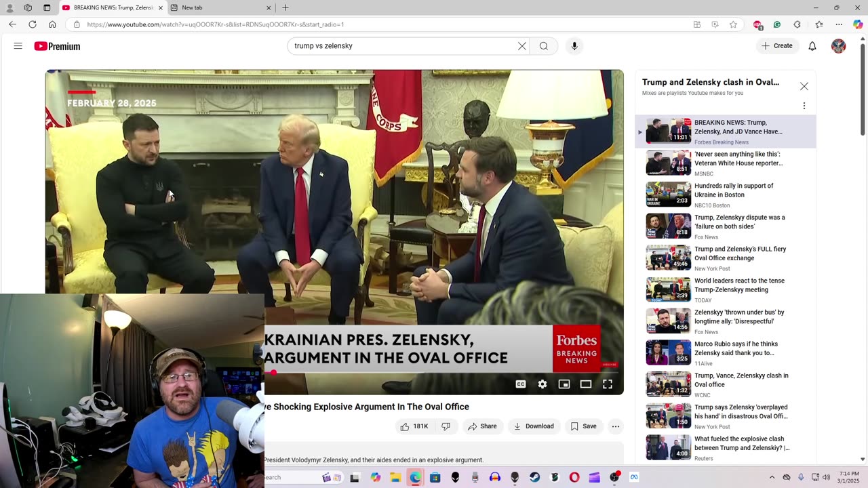Open Copilot in Edge sidebar
The height and width of the screenshot is (488, 868).
point(858,24)
